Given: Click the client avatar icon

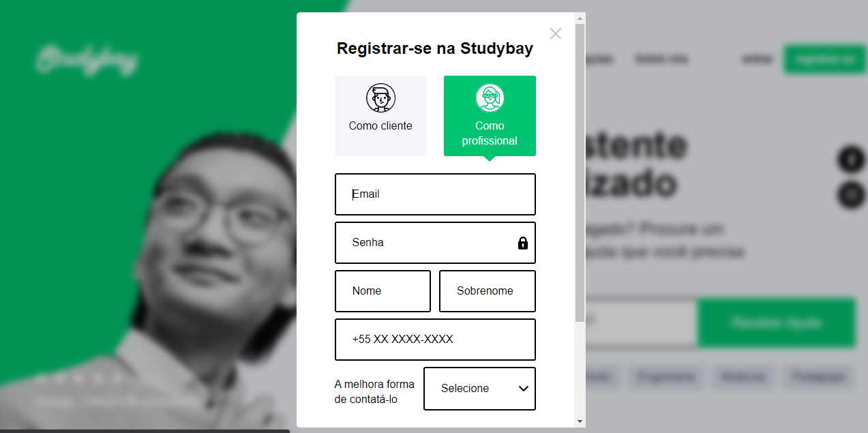Looking at the screenshot, I should 380,98.
